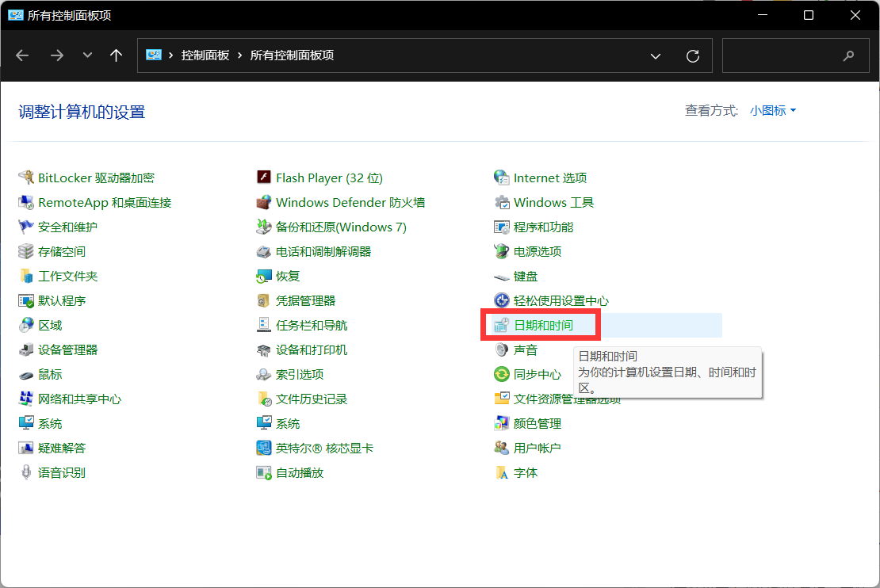Screen dimensions: 880x588
Task: Open 声音 settings
Action: click(526, 349)
